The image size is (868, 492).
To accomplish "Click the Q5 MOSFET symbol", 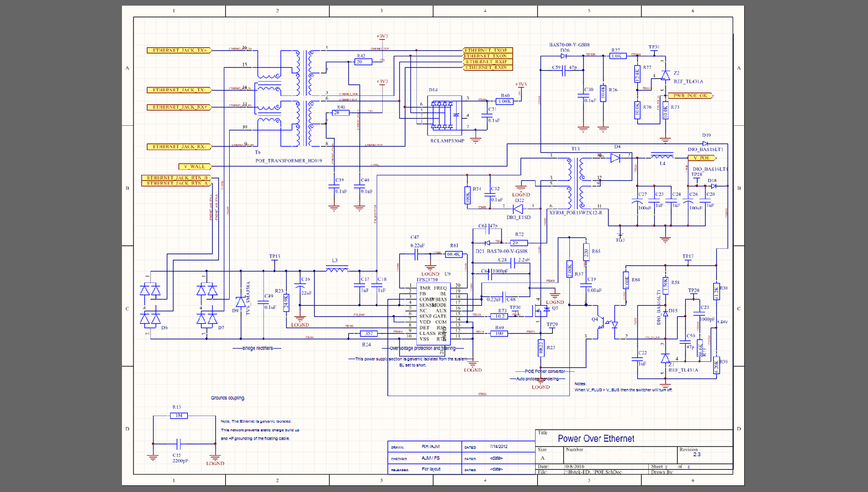I will (x=542, y=311).
